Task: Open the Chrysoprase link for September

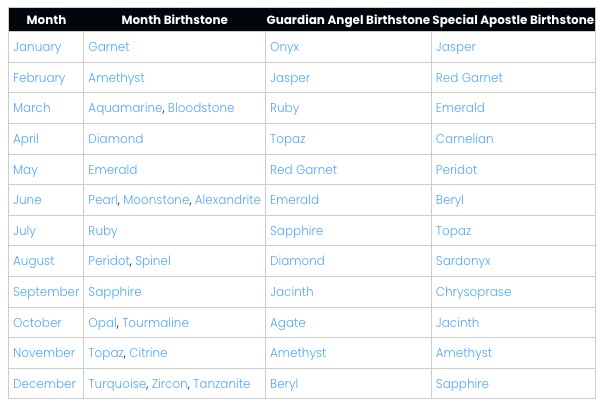Action: pyautogui.click(x=473, y=292)
